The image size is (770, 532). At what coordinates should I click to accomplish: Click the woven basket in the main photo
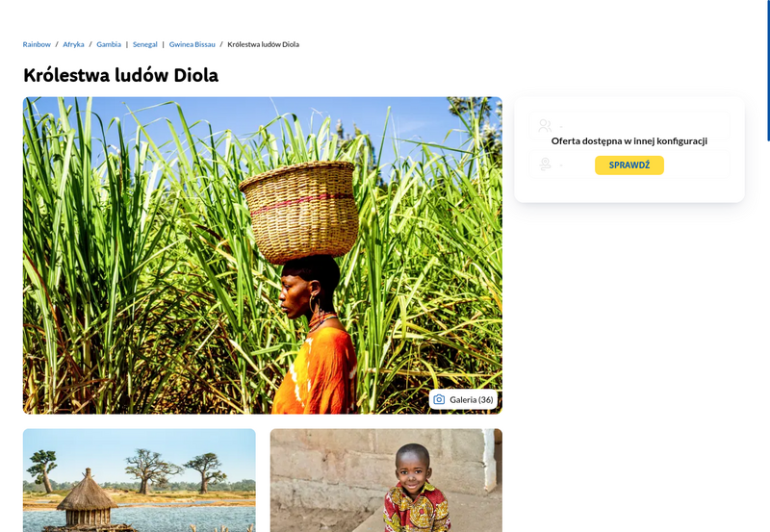pyautogui.click(x=300, y=211)
